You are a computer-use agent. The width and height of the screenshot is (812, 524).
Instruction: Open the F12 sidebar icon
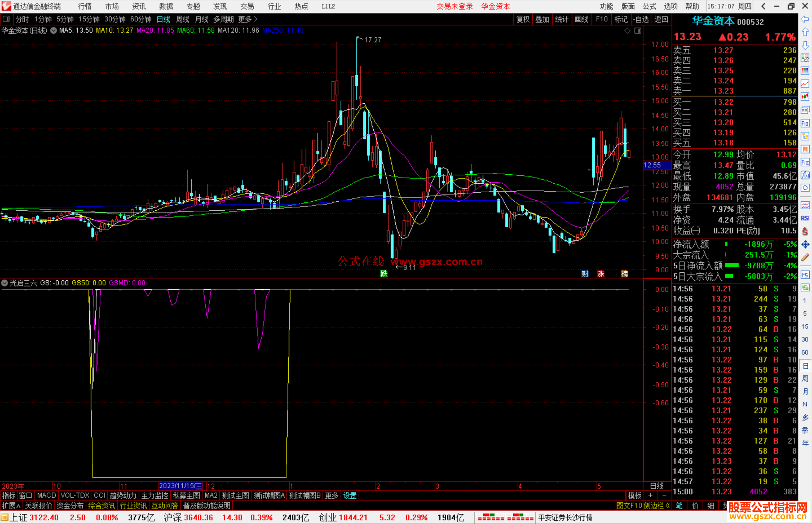click(x=805, y=162)
